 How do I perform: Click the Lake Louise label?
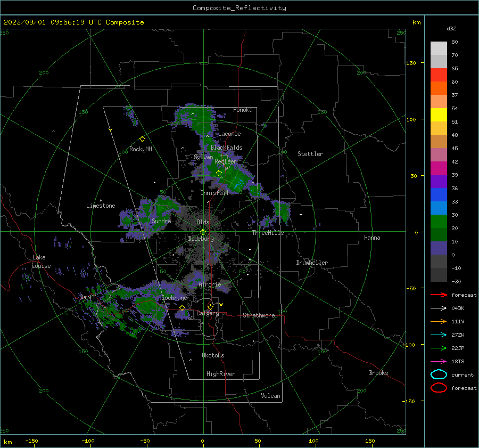[x=41, y=262]
